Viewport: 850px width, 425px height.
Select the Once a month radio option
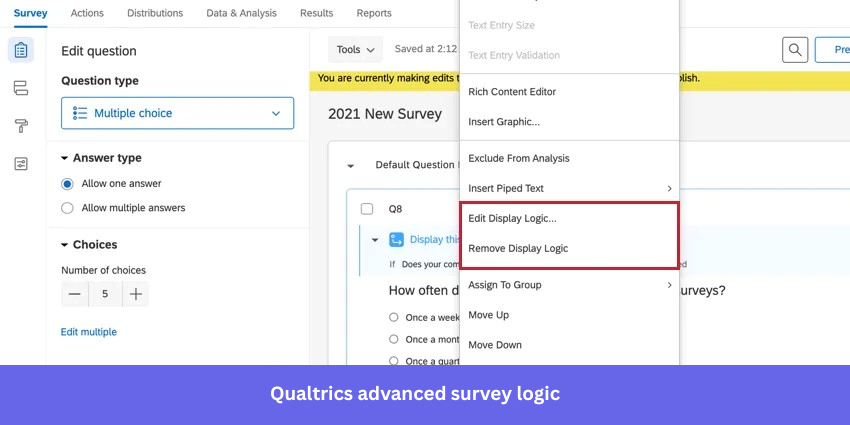point(394,339)
